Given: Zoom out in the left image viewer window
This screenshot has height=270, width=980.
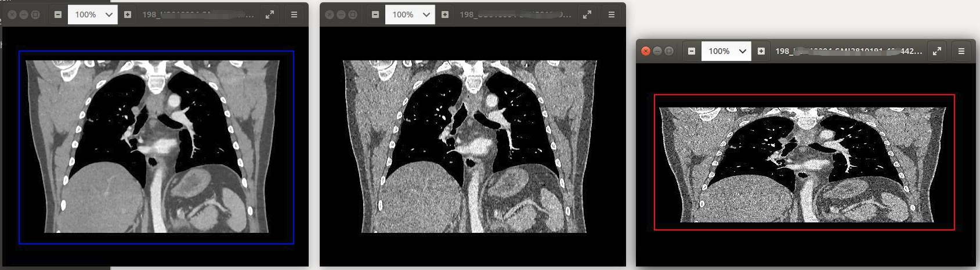Looking at the screenshot, I should click(x=58, y=15).
